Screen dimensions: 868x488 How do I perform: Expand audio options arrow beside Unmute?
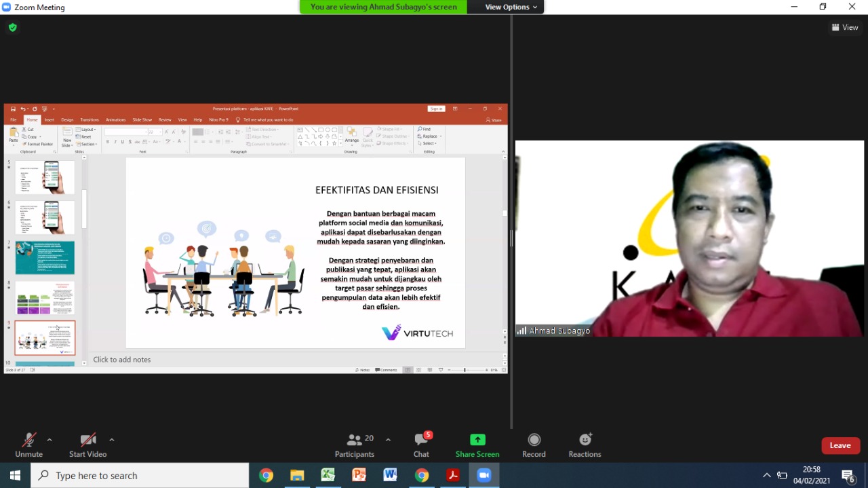[50, 440]
